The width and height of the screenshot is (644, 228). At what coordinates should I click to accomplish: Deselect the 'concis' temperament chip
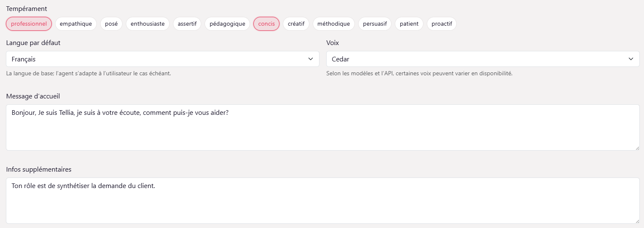(x=266, y=24)
